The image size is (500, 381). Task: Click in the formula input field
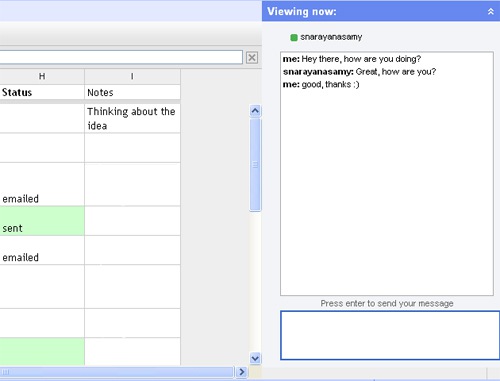[121, 57]
